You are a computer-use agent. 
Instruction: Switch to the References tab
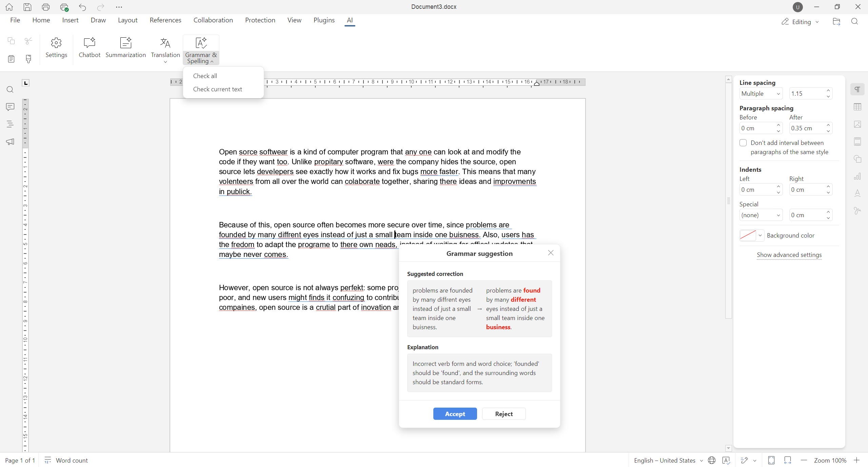click(165, 20)
